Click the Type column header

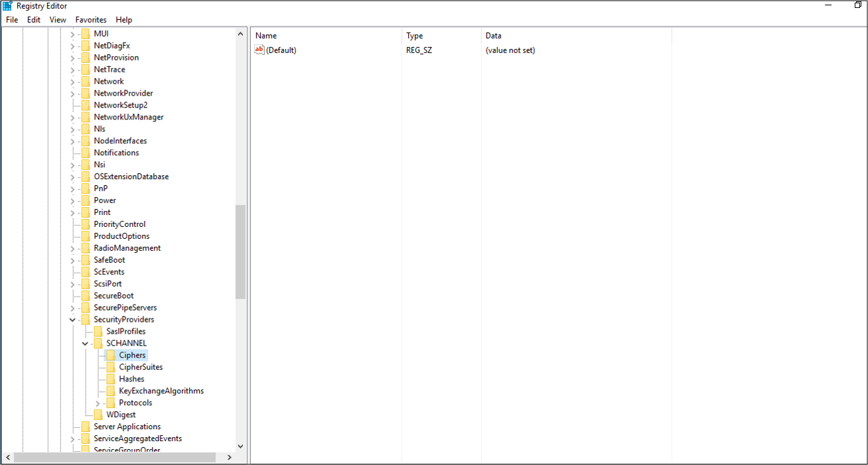point(414,36)
